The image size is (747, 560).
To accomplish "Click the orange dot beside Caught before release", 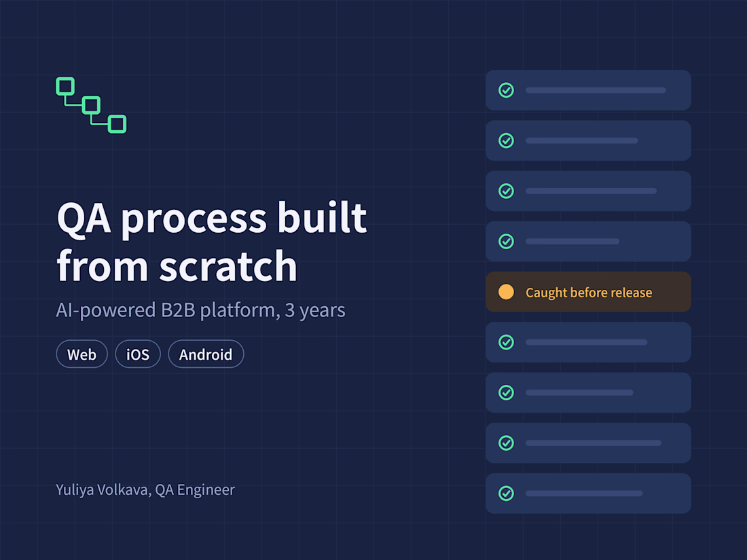I will [506, 292].
